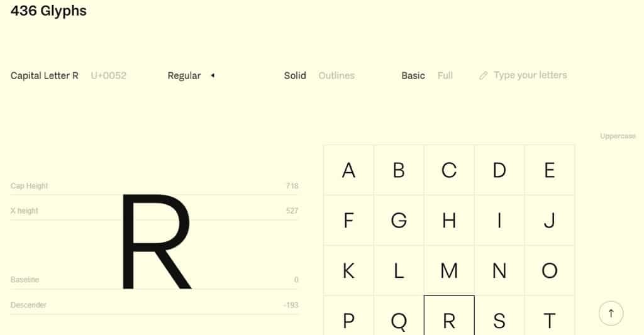The image size is (644, 335).
Task: Click the X height metric label
Action: 25,211
